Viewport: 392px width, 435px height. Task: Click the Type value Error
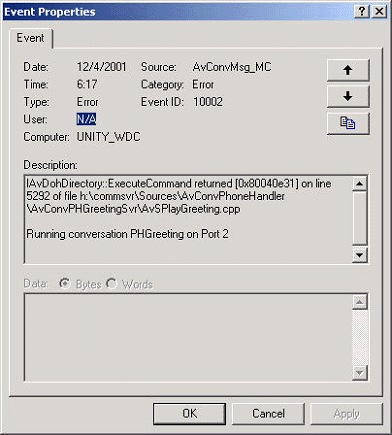[88, 102]
